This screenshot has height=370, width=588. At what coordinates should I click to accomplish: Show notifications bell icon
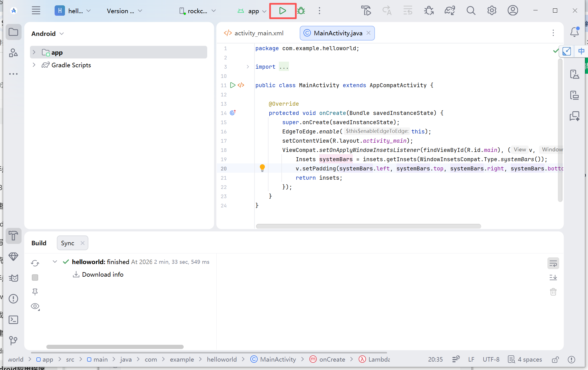point(575,32)
